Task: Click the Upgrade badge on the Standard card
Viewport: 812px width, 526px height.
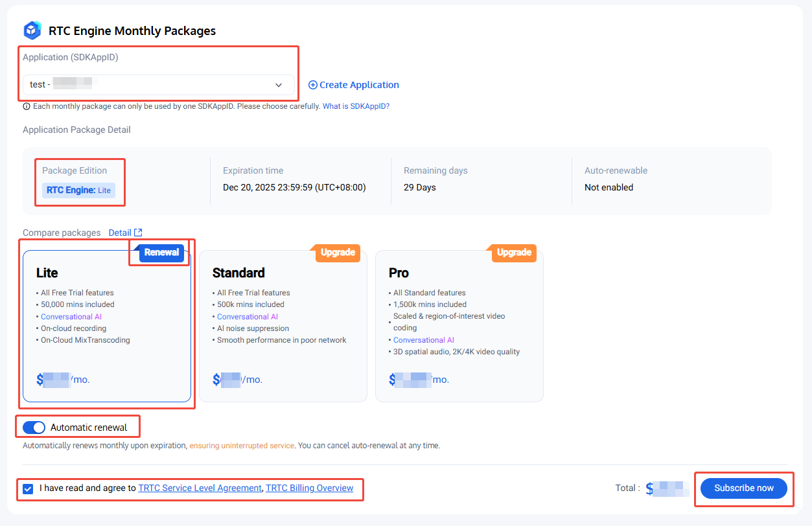Action: pyautogui.click(x=338, y=252)
